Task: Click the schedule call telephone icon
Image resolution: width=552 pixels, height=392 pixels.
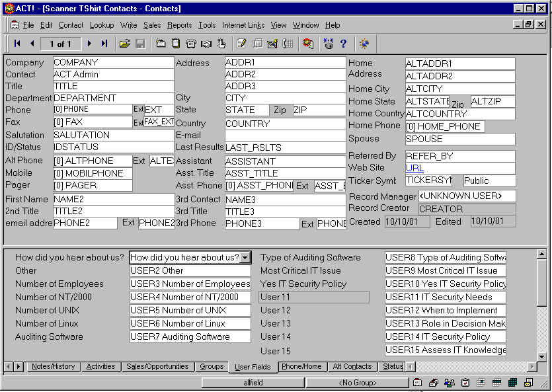Action: tap(191, 44)
